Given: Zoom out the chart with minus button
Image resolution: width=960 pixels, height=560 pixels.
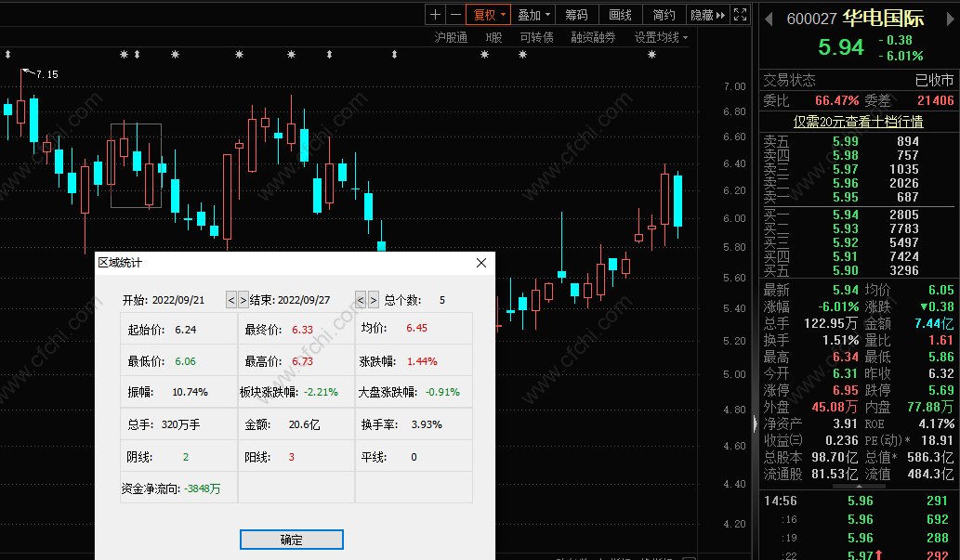Looking at the screenshot, I should click(x=455, y=15).
